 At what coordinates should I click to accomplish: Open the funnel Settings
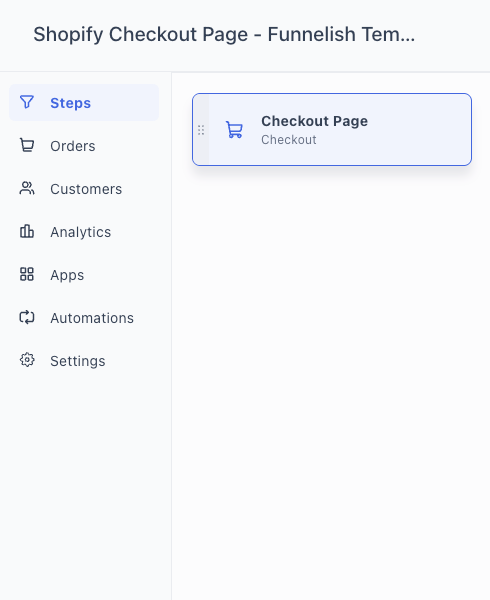(84, 361)
